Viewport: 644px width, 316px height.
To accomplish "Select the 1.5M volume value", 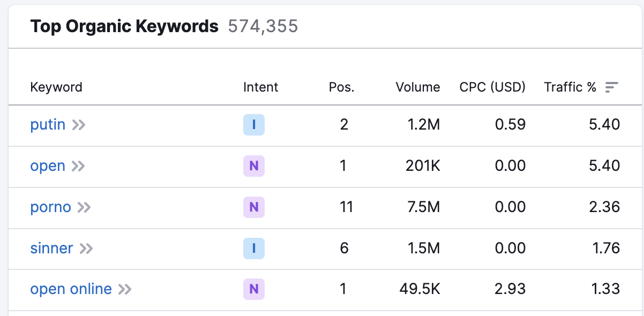I will coord(423,249).
